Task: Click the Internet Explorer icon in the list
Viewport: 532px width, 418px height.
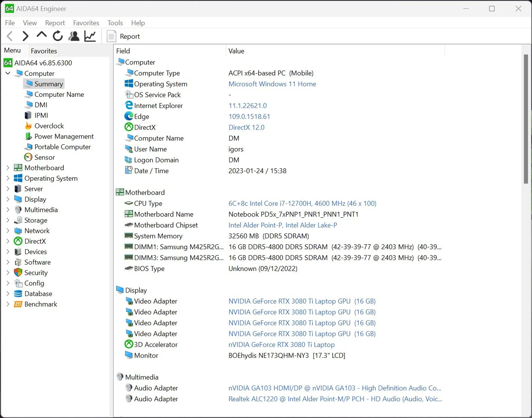Action: point(129,105)
